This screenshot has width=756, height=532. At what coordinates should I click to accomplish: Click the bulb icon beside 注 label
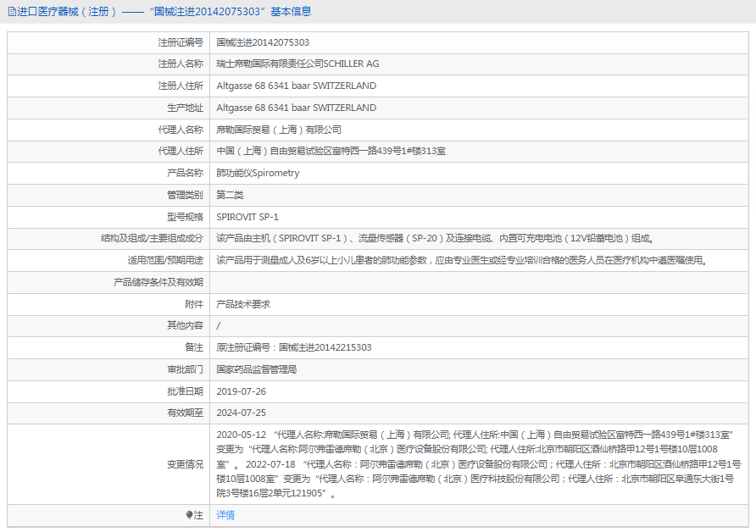[189, 515]
